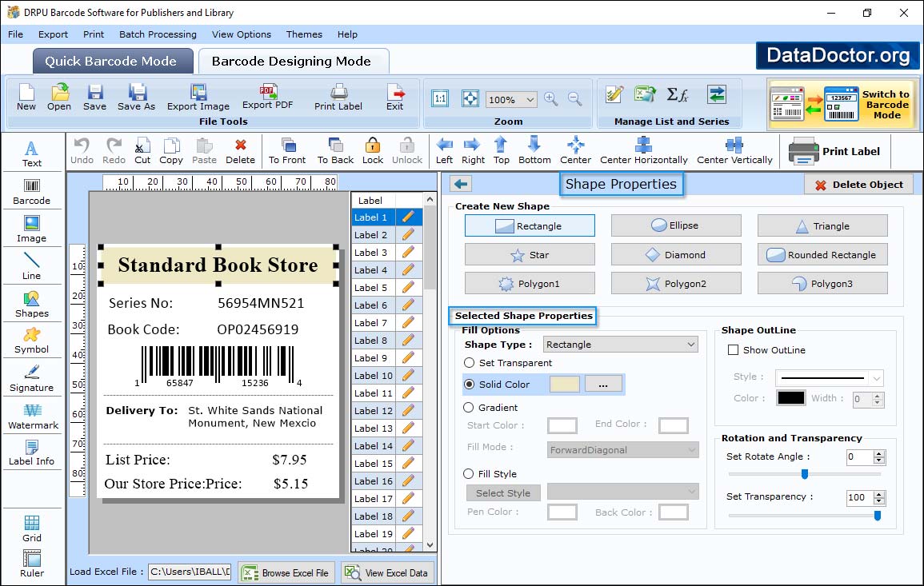
Task: Select the Set Transparent fill option
Action: (x=469, y=363)
